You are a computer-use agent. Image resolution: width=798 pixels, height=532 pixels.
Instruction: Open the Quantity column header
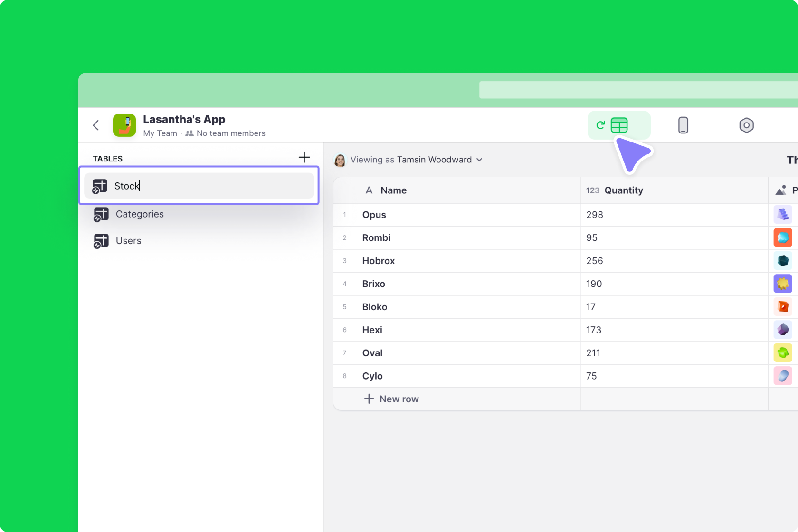[623, 190]
